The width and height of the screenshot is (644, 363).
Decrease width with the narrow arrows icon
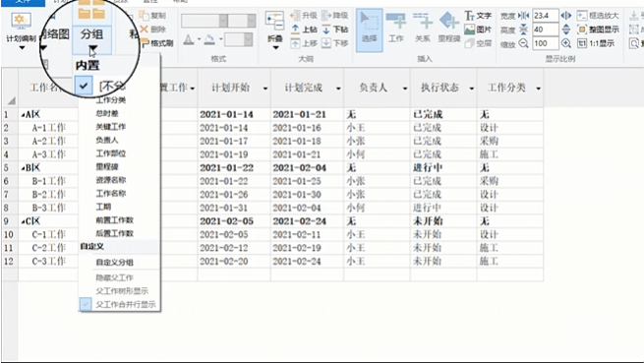(x=524, y=16)
